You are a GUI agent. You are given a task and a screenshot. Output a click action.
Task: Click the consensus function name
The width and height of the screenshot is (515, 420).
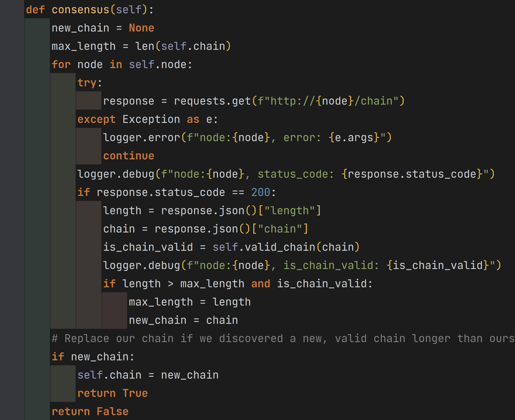pyautogui.click(x=80, y=10)
